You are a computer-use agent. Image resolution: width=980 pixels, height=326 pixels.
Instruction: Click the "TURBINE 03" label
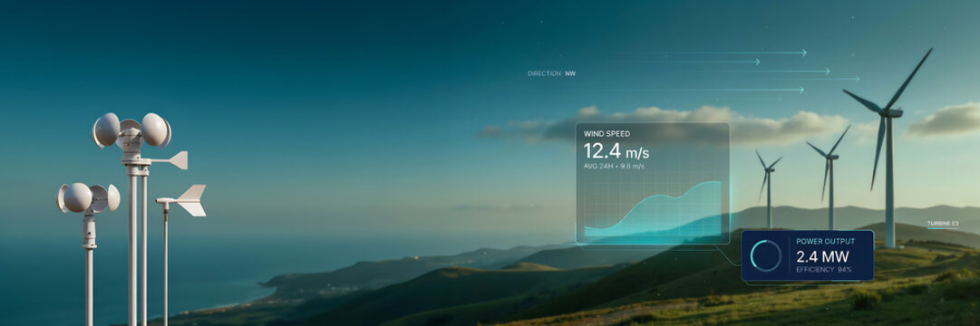tap(943, 224)
